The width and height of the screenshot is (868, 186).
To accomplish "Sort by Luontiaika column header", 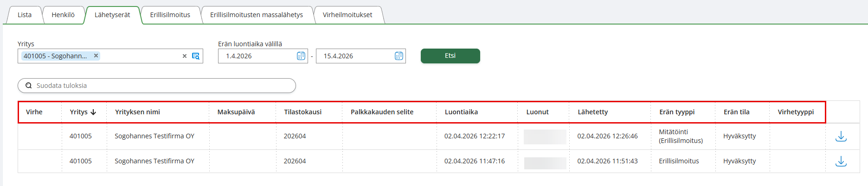I will [461, 112].
